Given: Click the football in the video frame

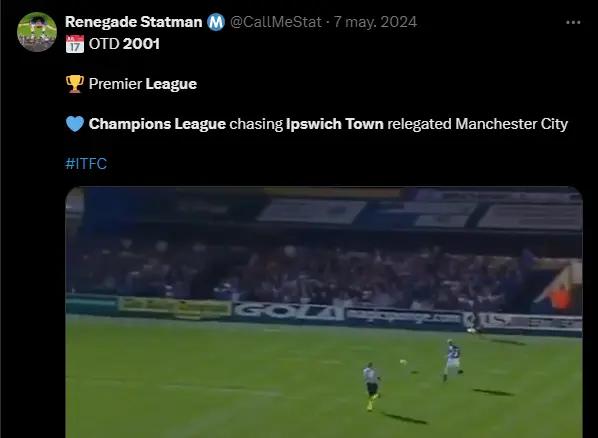Looking at the screenshot, I should pos(403,362).
